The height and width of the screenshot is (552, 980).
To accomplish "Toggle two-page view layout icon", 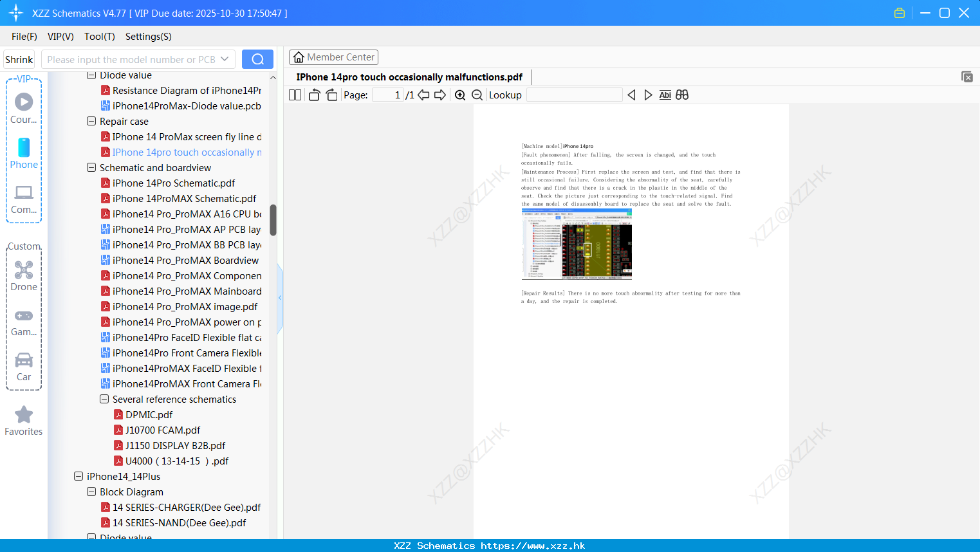I will 295,95.
